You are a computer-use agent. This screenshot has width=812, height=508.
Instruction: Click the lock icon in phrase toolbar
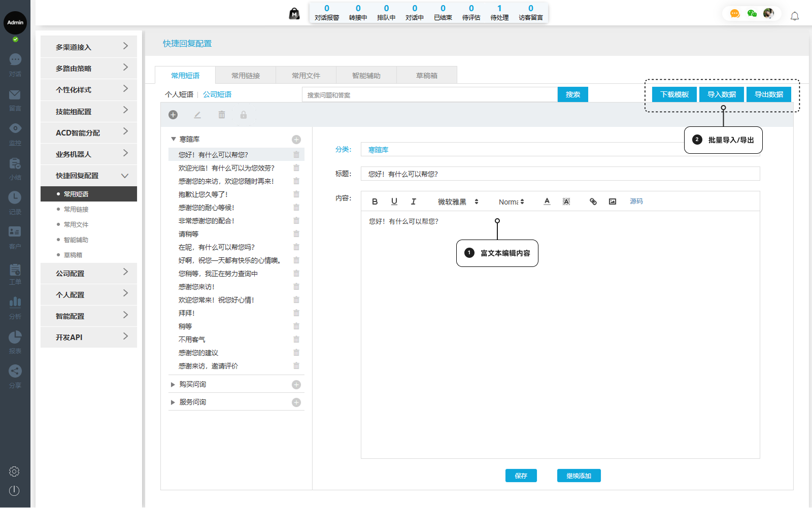coord(244,115)
